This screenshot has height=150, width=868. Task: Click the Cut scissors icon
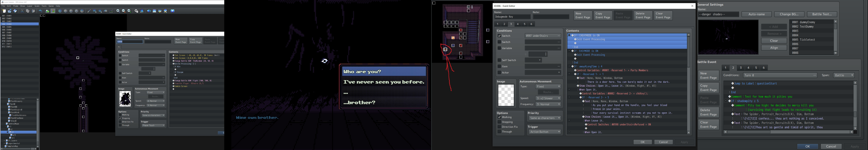(x=22, y=11)
